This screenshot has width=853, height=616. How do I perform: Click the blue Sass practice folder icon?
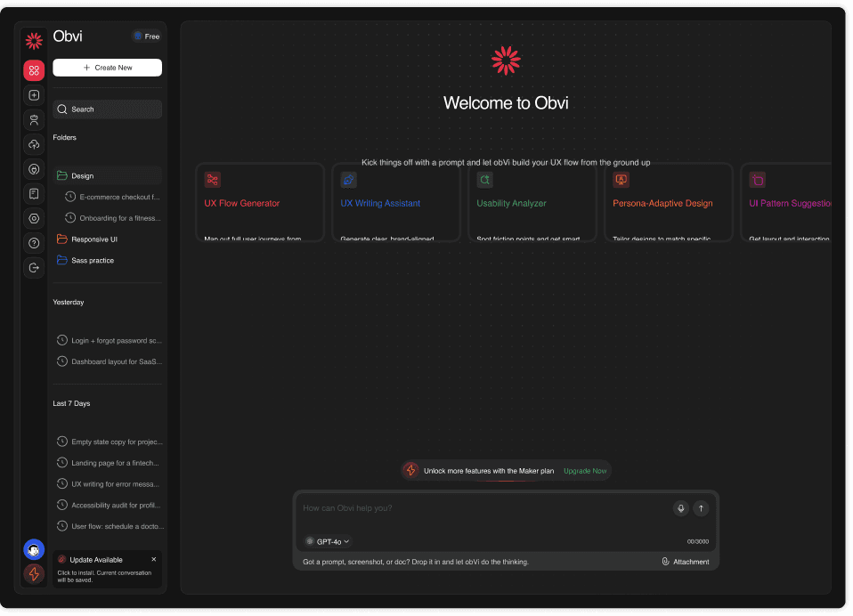pyautogui.click(x=62, y=261)
